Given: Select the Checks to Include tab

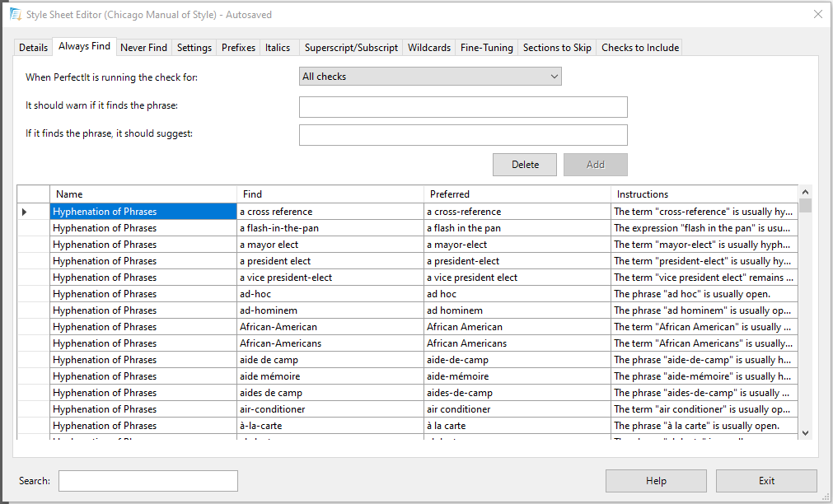Looking at the screenshot, I should pyautogui.click(x=639, y=47).
